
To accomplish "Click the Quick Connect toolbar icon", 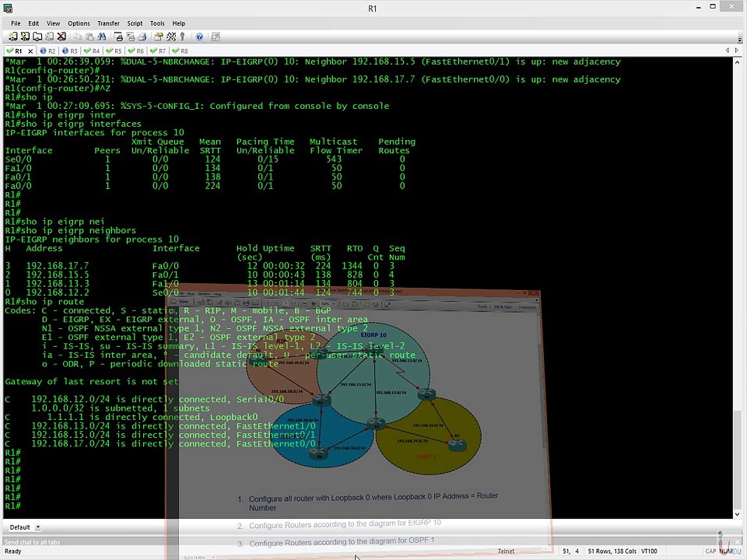I will tap(25, 37).
